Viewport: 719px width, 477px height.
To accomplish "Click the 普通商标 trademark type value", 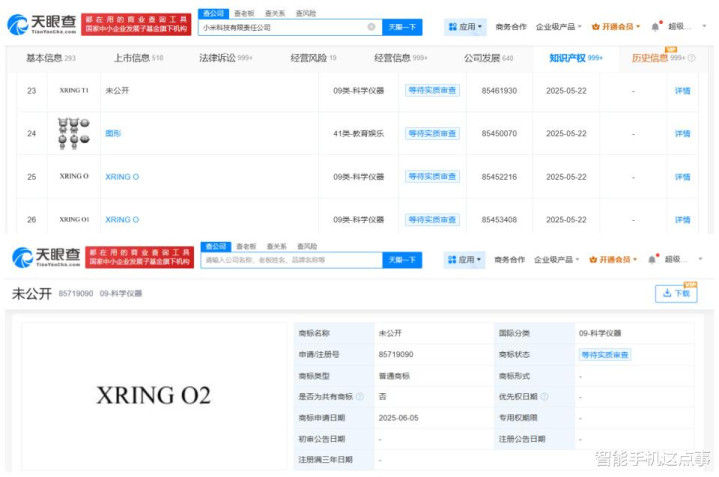I will coord(394,376).
